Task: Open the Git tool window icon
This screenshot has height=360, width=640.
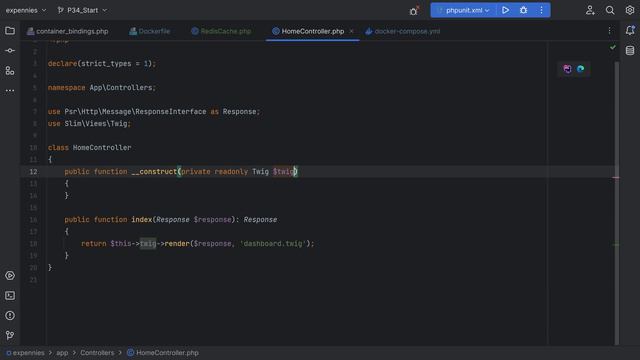Action: [x=10, y=336]
